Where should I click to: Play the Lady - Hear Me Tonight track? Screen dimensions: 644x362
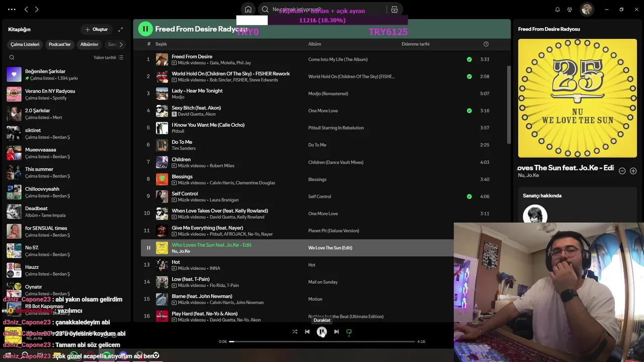click(x=322, y=94)
